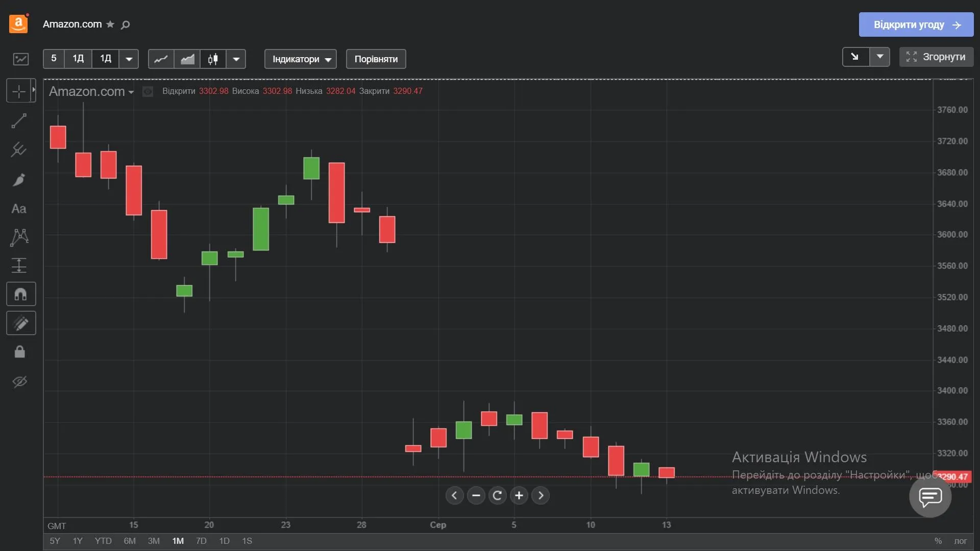Select the pitchfork tool
The image size is (980, 551).
click(x=19, y=149)
